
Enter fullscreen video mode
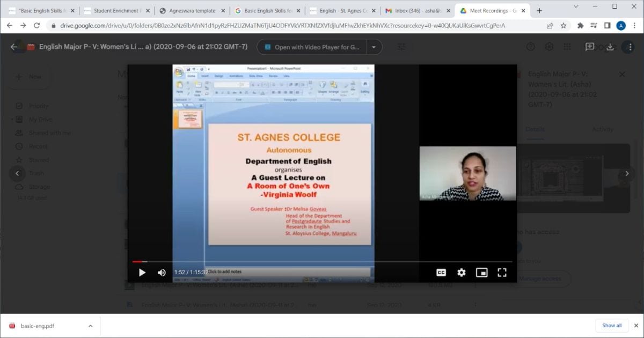click(x=502, y=273)
